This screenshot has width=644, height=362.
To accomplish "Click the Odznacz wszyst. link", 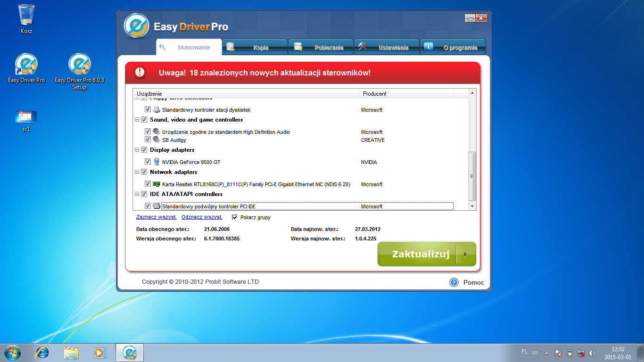I will (202, 217).
